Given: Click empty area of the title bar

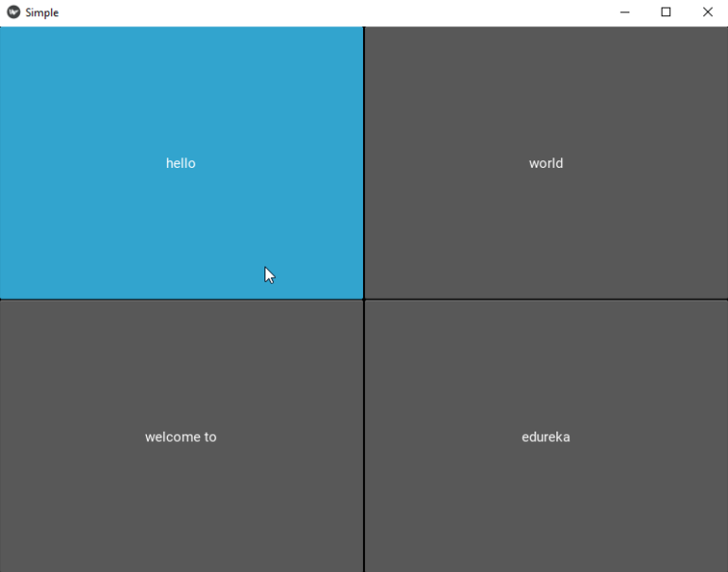Looking at the screenshot, I should click(332, 12).
